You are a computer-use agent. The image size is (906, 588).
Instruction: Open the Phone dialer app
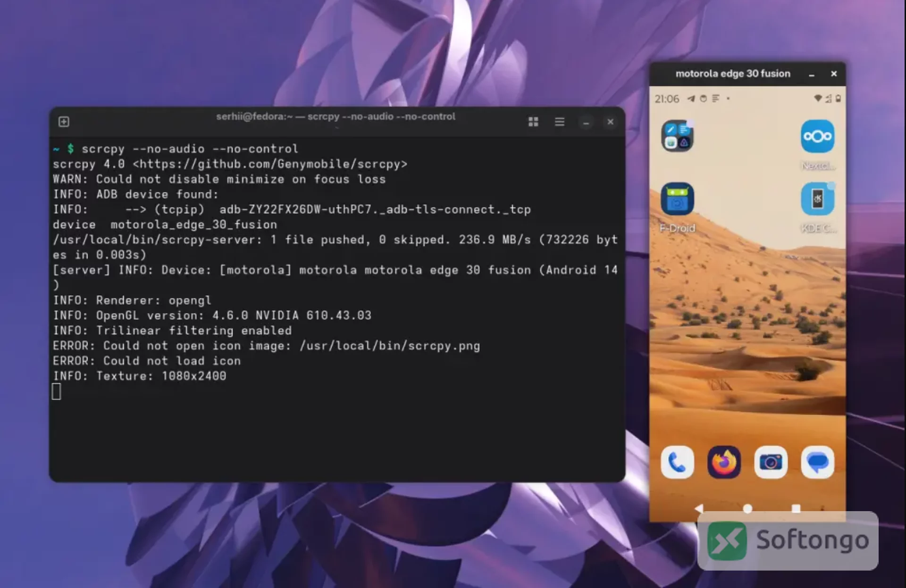coord(677,462)
